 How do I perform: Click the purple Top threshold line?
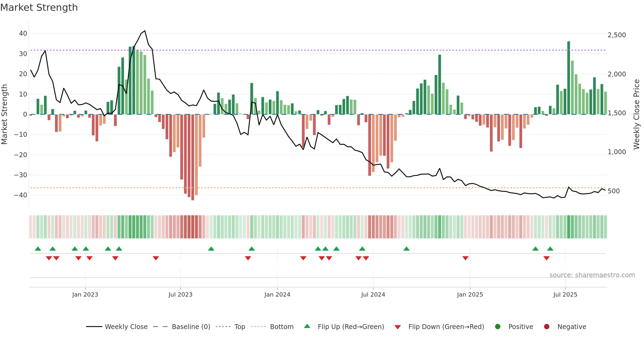point(318,50)
